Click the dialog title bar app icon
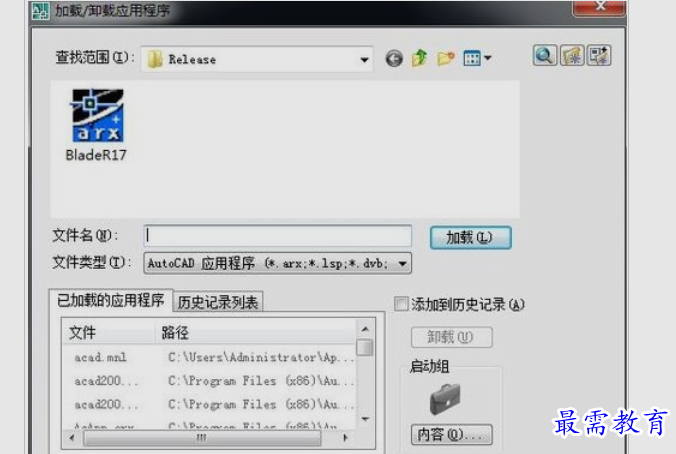Viewport: 676px width, 454px height. click(41, 11)
